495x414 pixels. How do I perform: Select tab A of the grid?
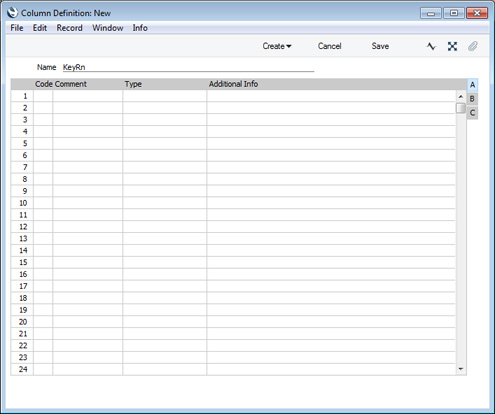click(472, 85)
